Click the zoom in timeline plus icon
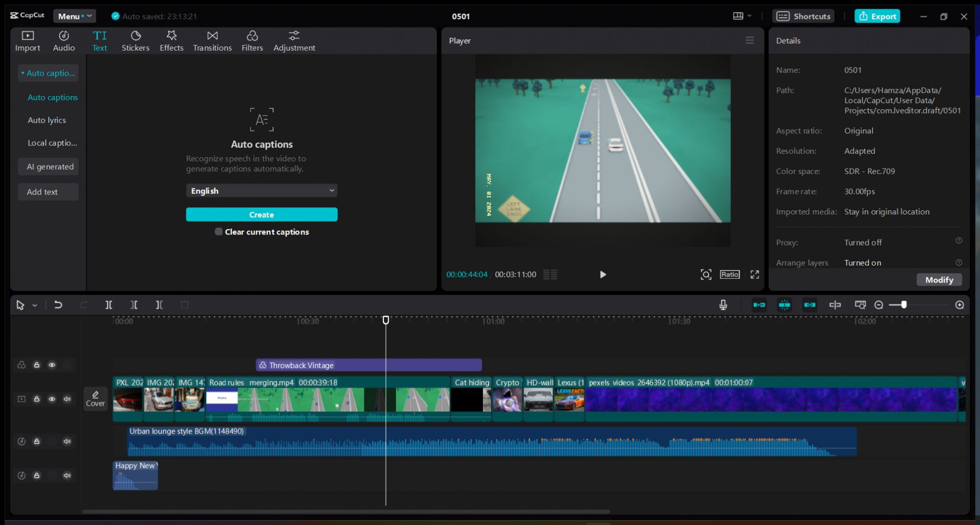 click(960, 305)
